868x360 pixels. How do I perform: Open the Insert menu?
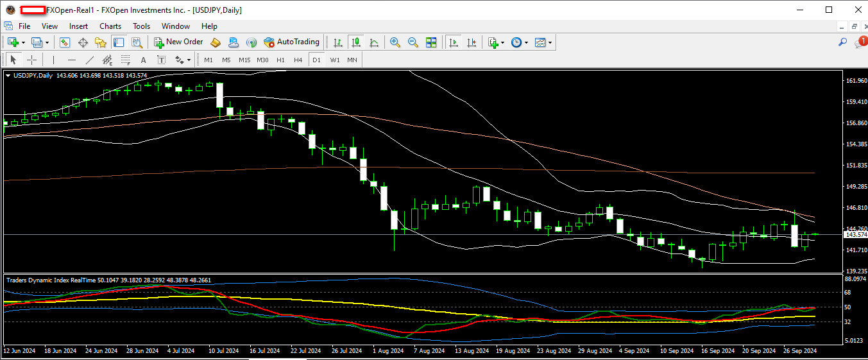click(79, 26)
